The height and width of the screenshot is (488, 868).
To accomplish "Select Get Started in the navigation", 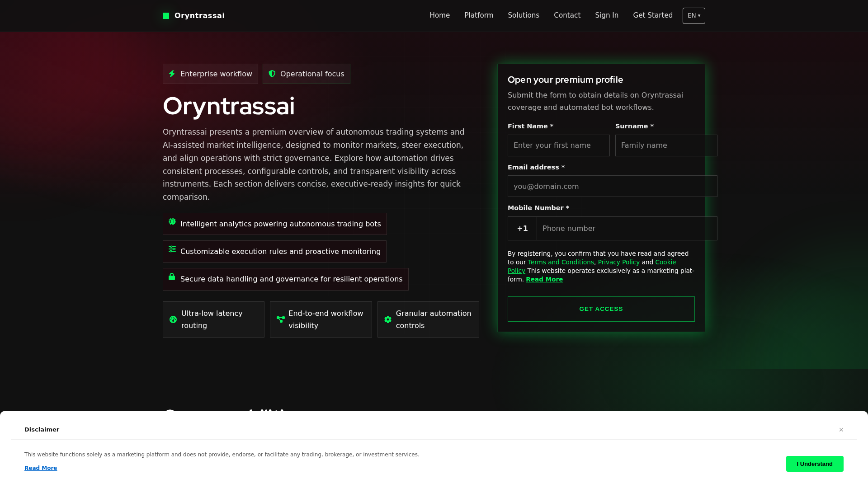I will pyautogui.click(x=653, y=15).
